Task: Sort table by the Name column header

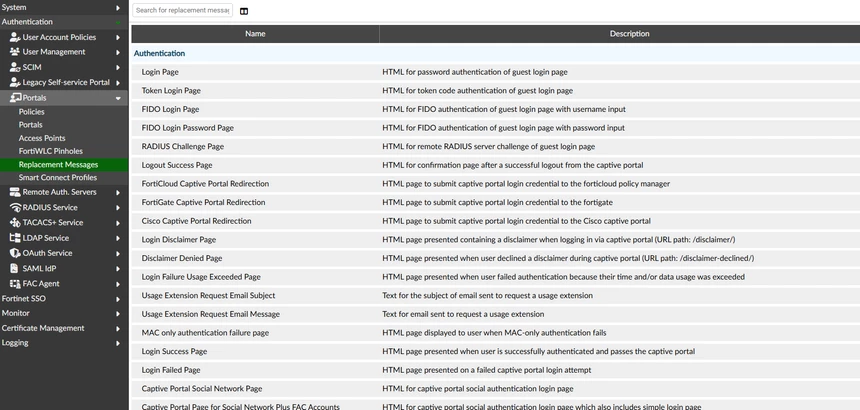Action: [255, 34]
